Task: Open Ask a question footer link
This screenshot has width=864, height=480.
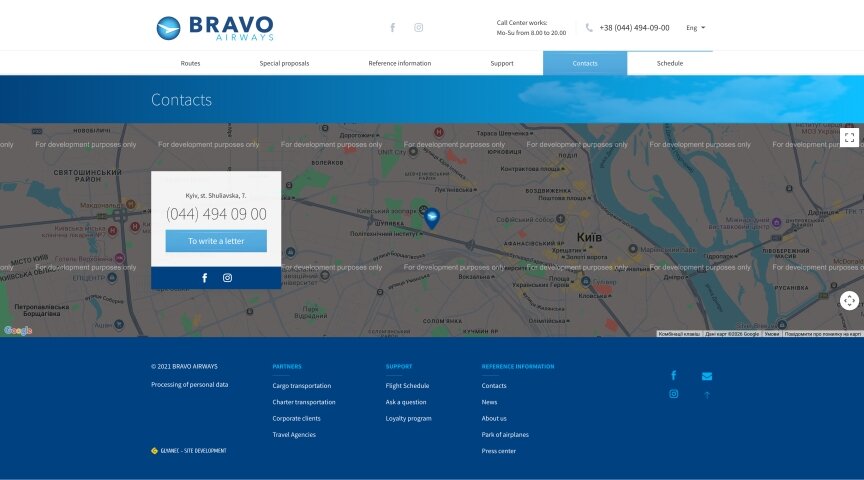Action: (x=406, y=402)
